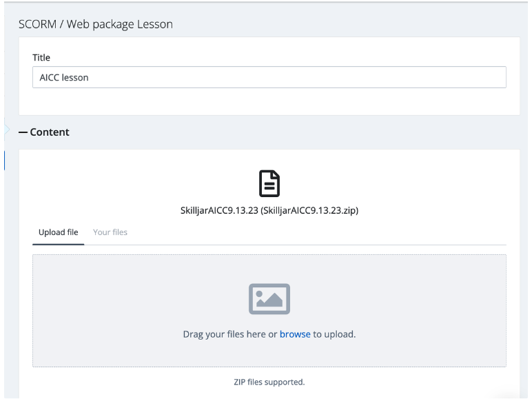Select the Upload file tab

click(x=59, y=232)
